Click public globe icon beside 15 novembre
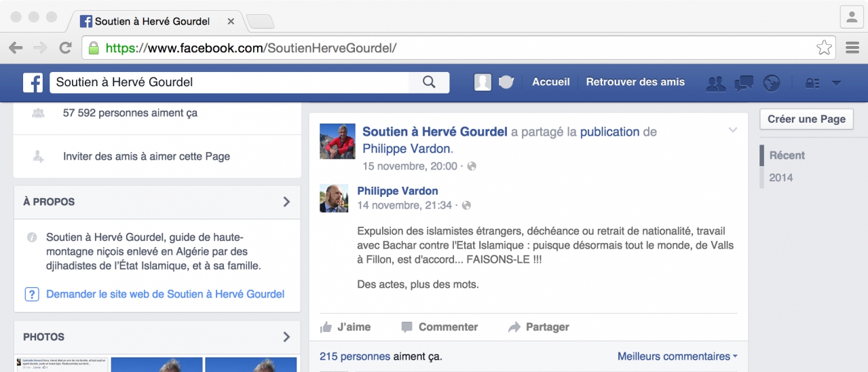 (472, 166)
